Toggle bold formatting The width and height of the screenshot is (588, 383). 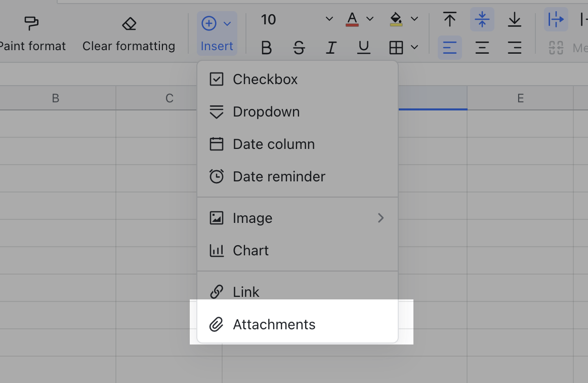pyautogui.click(x=266, y=48)
